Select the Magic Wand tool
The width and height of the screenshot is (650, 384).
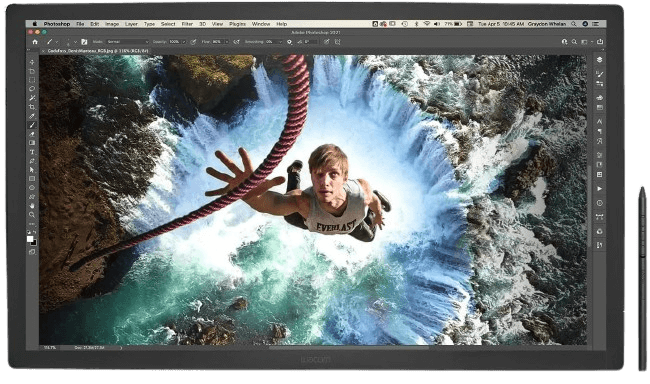[32, 98]
